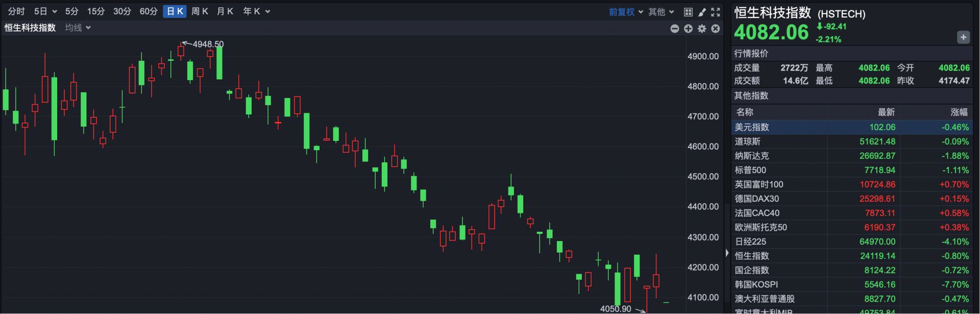Zoom in the chart with plus icon
Screen dimensions: 980x314
pos(688,29)
